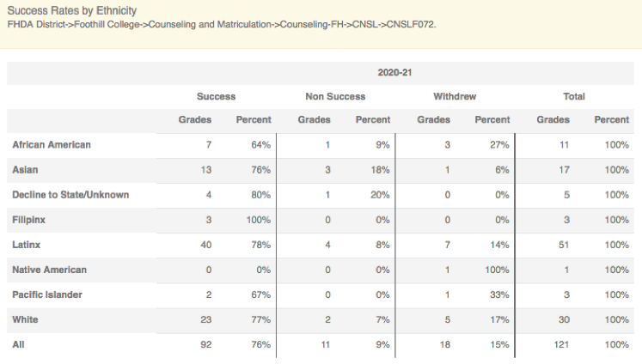Screen dimensions: 642x364
Task: Click the Total column group header
Action: pos(574,97)
